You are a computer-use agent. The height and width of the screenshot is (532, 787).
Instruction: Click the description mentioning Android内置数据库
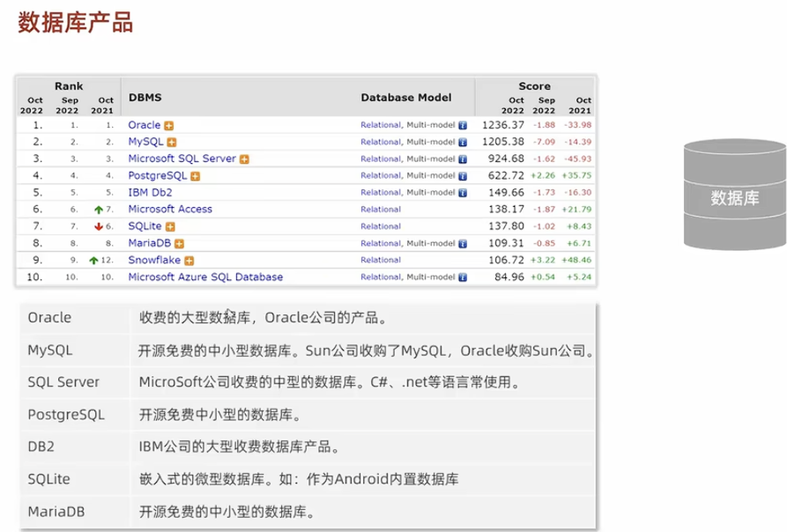(299, 479)
